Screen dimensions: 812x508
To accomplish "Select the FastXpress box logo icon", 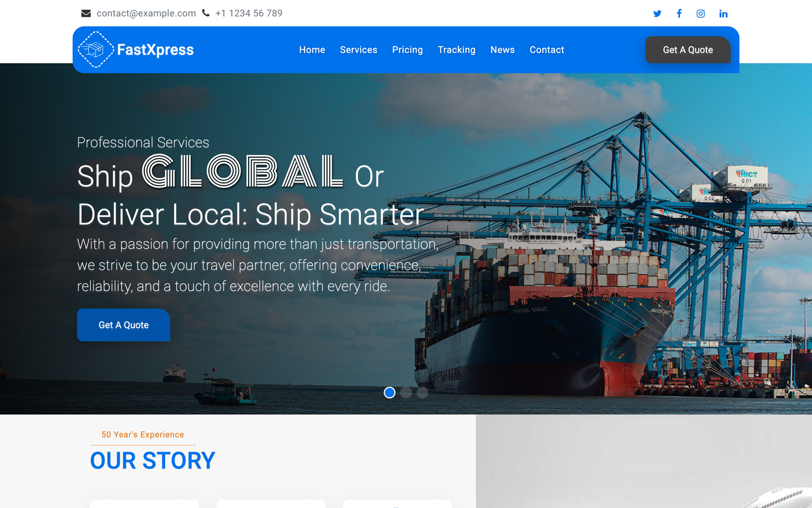I will coord(95,49).
